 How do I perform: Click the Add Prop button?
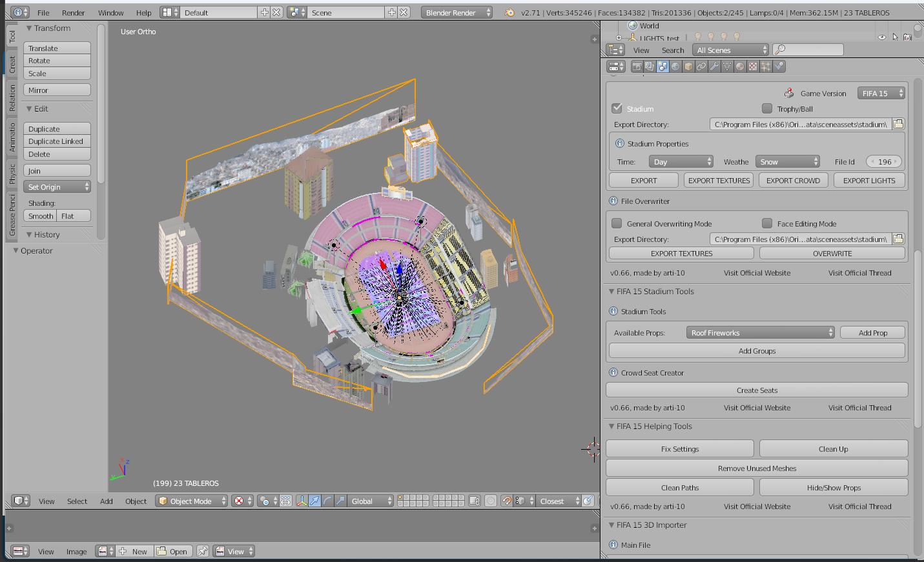tap(872, 332)
